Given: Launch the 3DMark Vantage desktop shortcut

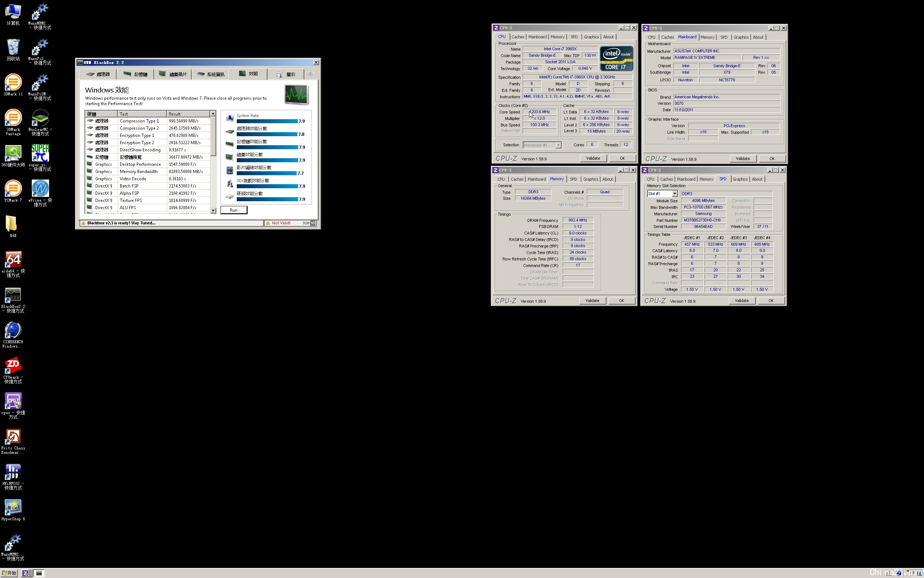Looking at the screenshot, I should pyautogui.click(x=13, y=122).
